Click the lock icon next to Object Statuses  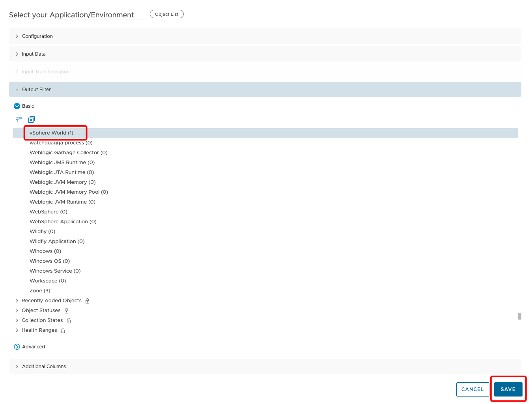point(66,310)
